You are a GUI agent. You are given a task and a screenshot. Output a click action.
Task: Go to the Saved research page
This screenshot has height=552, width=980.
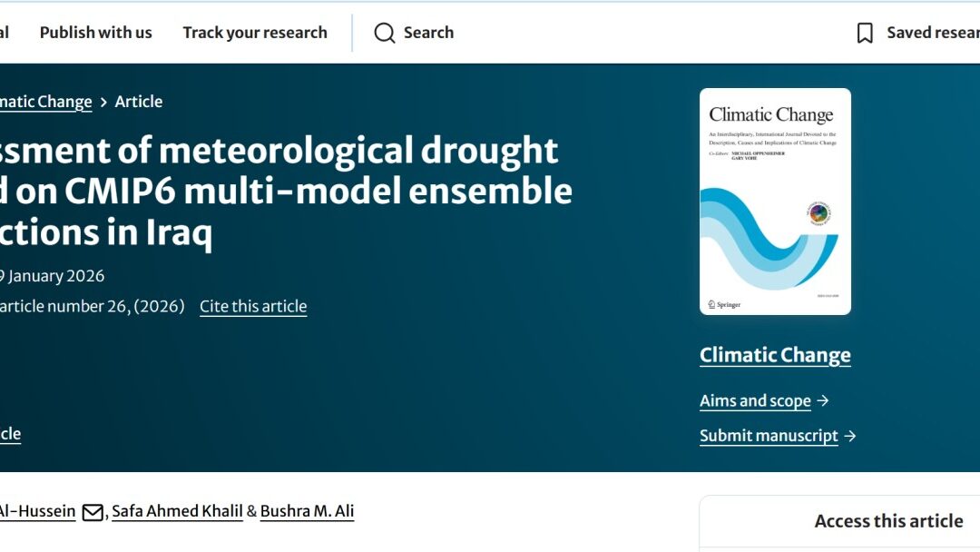[x=932, y=33]
